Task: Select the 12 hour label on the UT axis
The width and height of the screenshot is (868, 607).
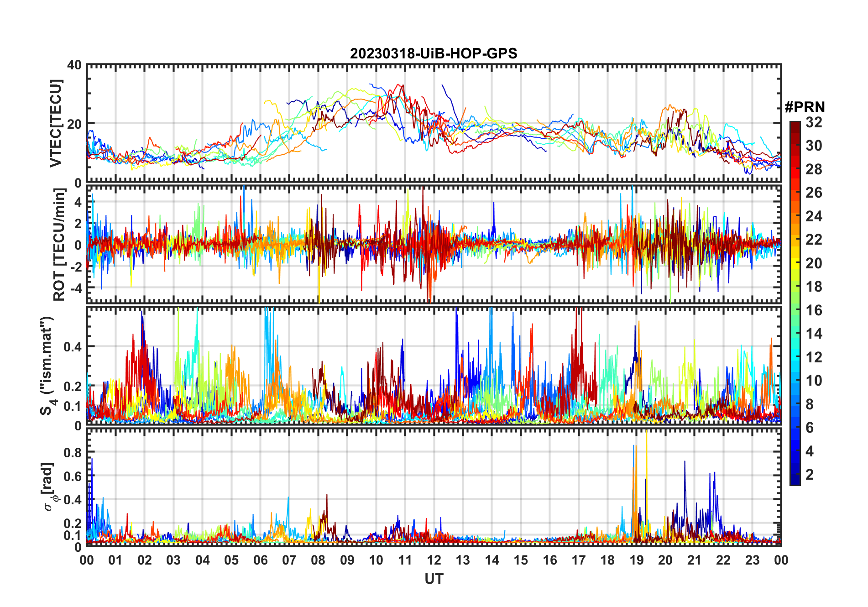Action: [434, 560]
